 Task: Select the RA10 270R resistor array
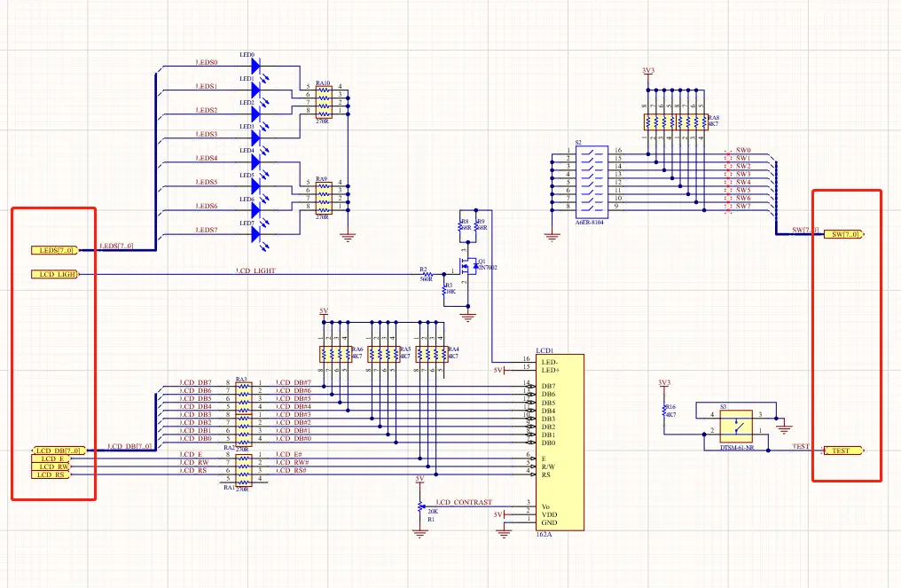324,102
